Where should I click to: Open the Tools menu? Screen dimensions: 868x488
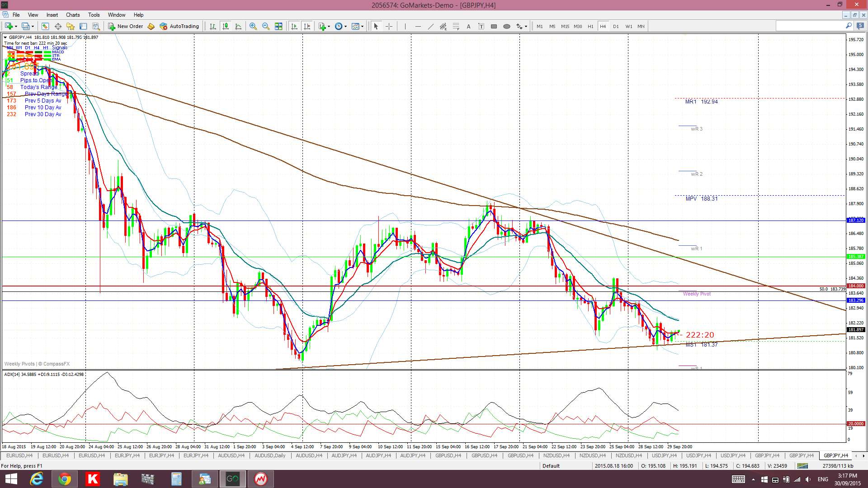click(94, 15)
